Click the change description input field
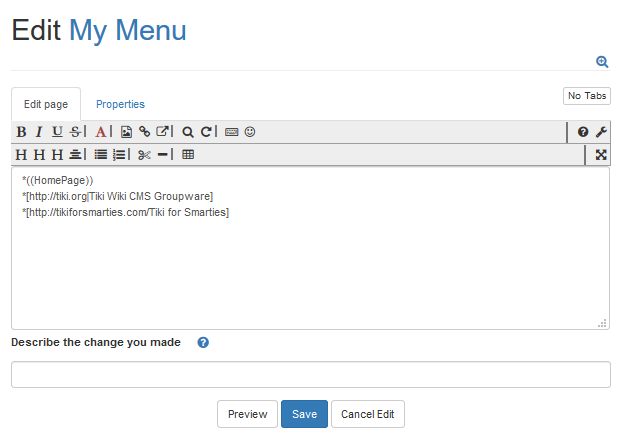625x442 pixels. pos(310,375)
